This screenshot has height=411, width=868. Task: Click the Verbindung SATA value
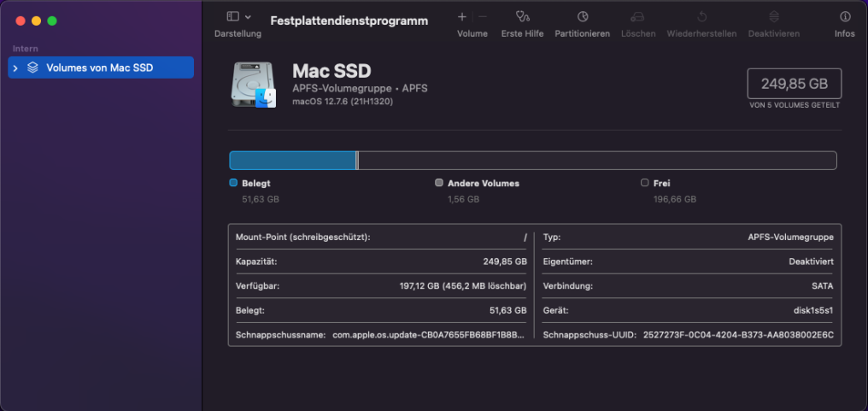point(822,285)
